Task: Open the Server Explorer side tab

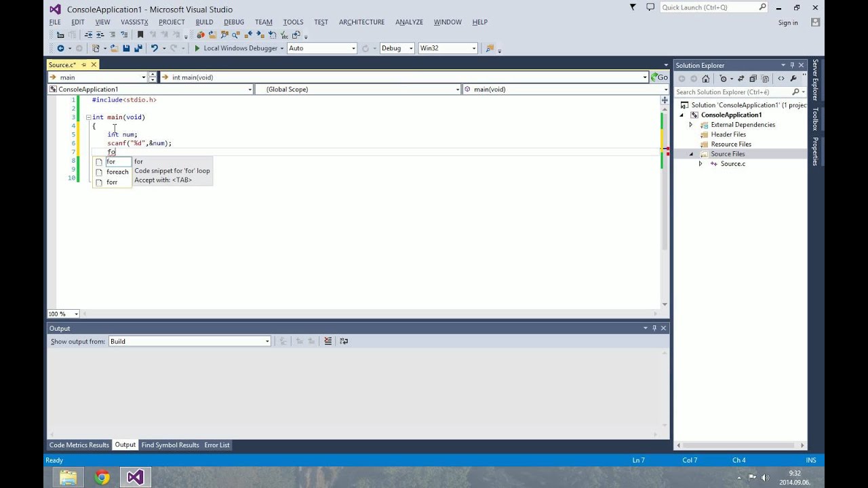Action: pos(815,80)
